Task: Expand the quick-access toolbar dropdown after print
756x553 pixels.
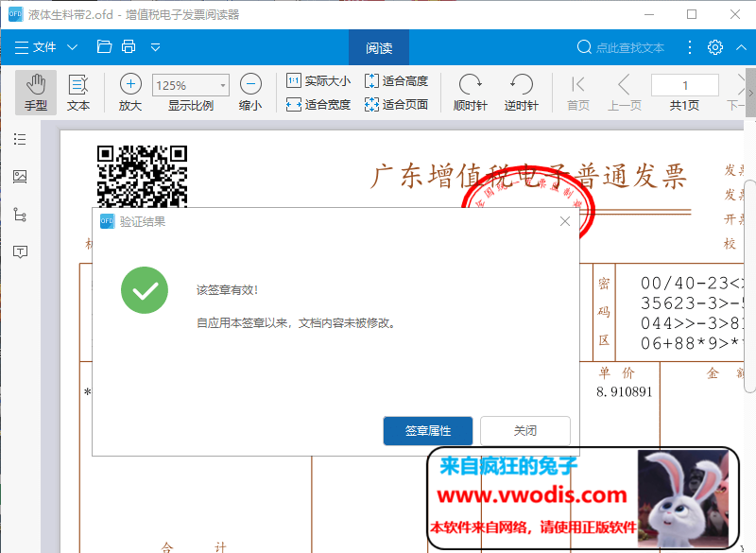Action: 156,47
